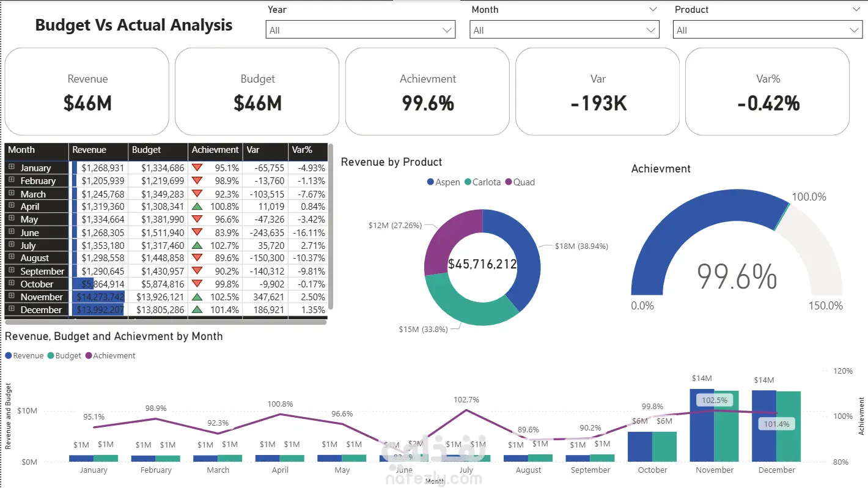868x488 pixels.
Task: Click the November Revenue bar in chart
Action: click(702, 425)
